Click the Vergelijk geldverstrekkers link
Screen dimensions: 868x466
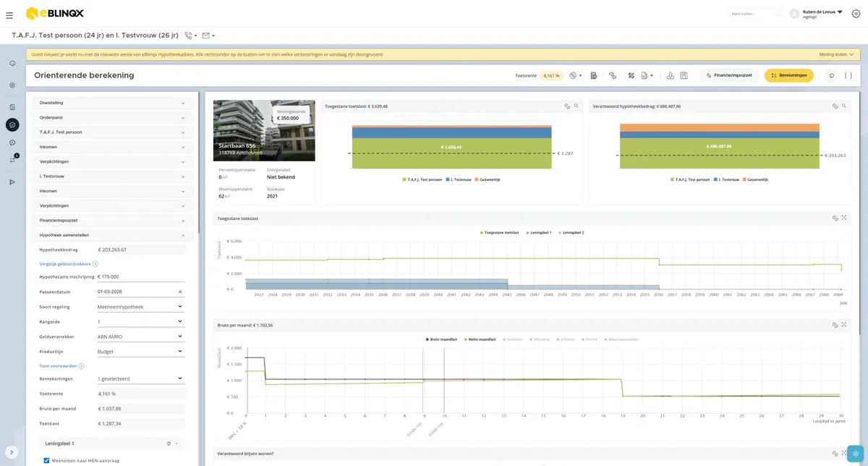pyautogui.click(x=68, y=264)
